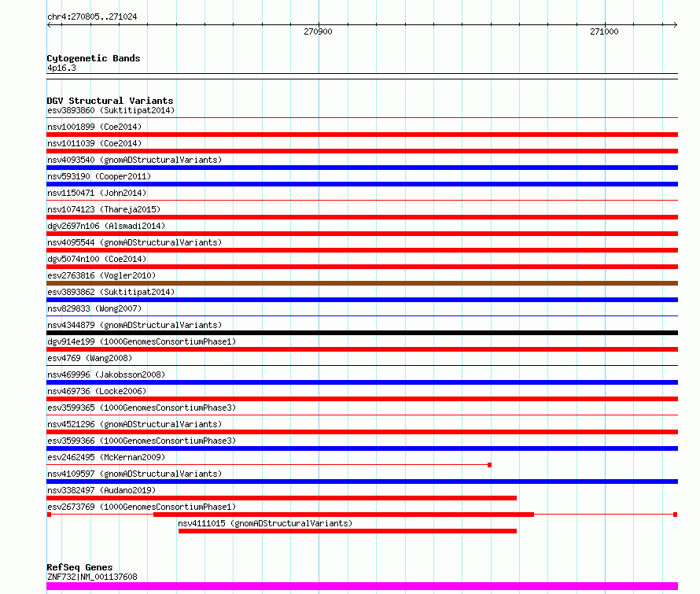Click the esv4769 (Wang2008) label
The image size is (700, 594).
[90, 358]
